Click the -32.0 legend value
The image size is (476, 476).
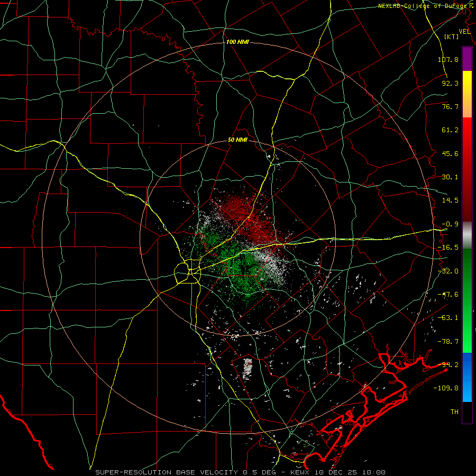(448, 271)
